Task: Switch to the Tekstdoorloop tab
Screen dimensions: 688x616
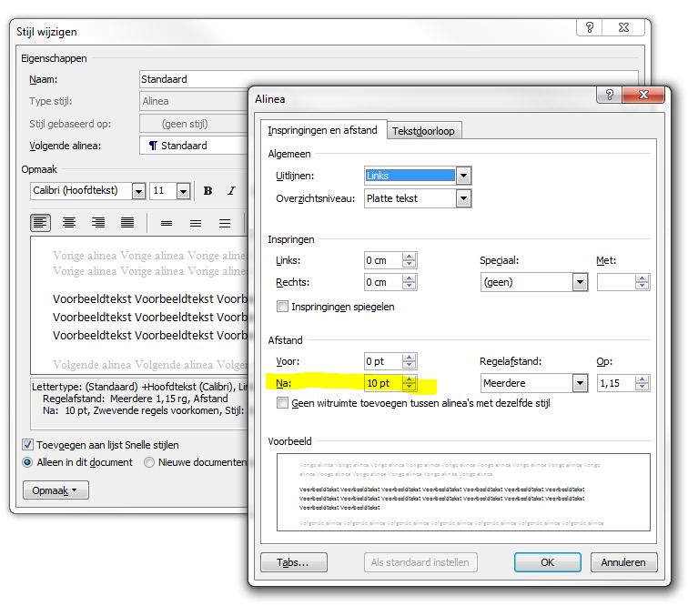Action: click(x=424, y=131)
